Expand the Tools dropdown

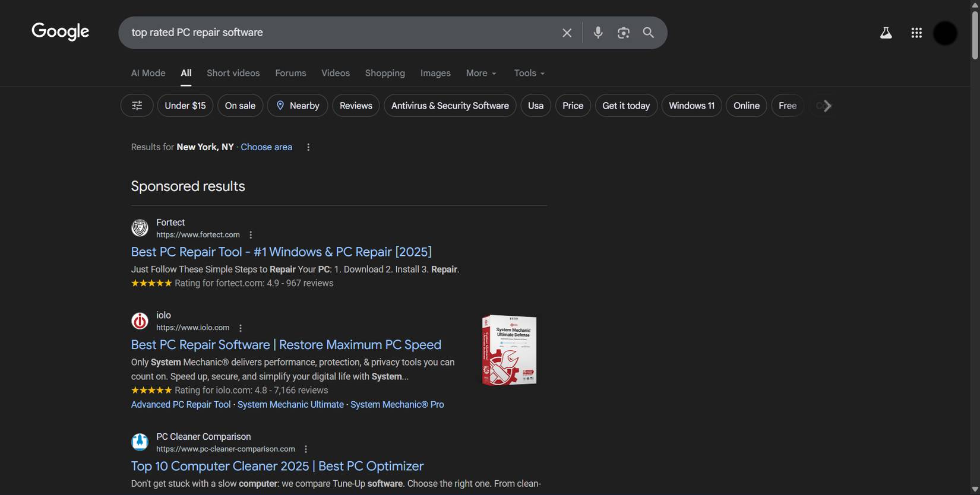[x=529, y=73]
